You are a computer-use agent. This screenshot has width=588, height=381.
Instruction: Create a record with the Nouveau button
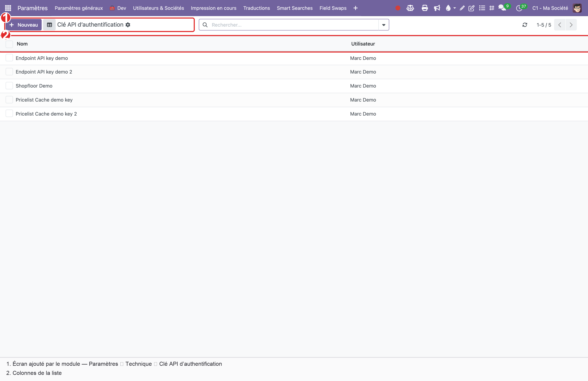pyautogui.click(x=23, y=25)
